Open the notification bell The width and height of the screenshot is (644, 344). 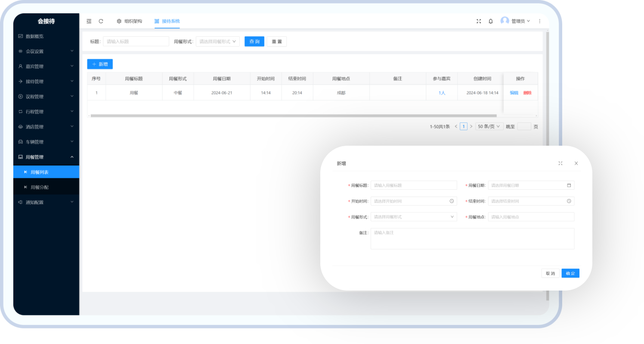tap(490, 21)
